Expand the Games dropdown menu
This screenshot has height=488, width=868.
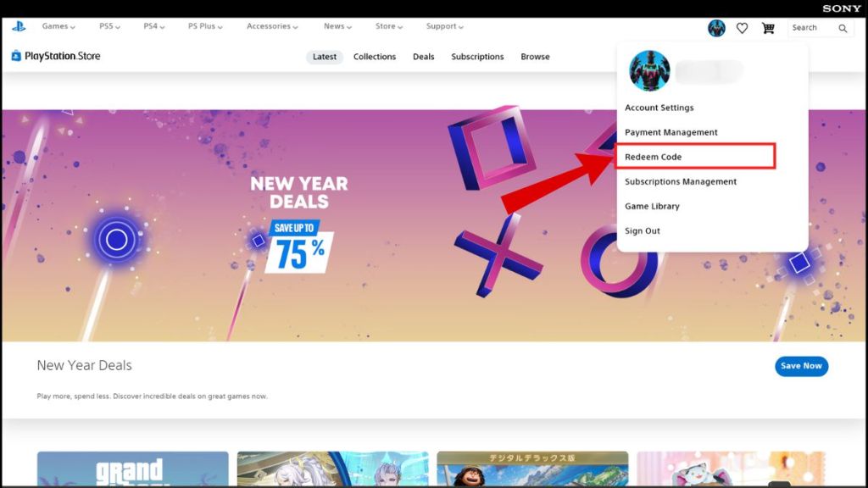coord(58,26)
